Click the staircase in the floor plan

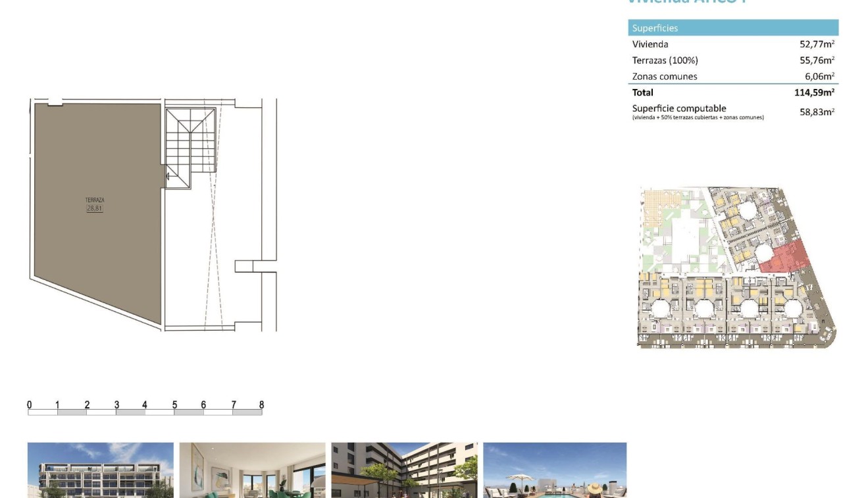point(190,148)
